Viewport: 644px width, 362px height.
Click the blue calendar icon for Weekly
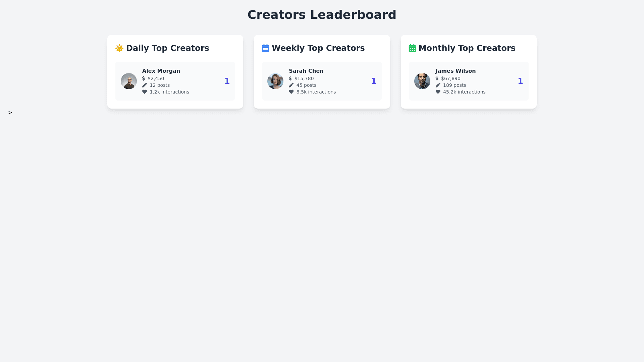(x=265, y=48)
